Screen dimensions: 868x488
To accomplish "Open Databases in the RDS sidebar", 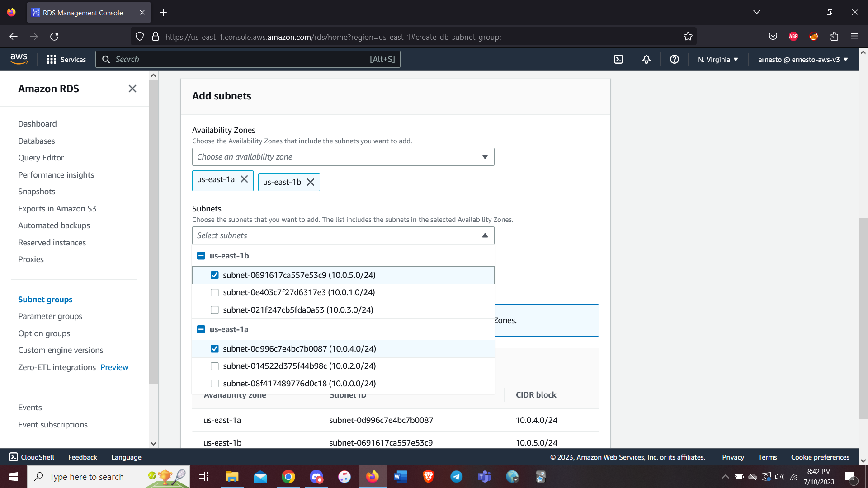I will coord(36,141).
